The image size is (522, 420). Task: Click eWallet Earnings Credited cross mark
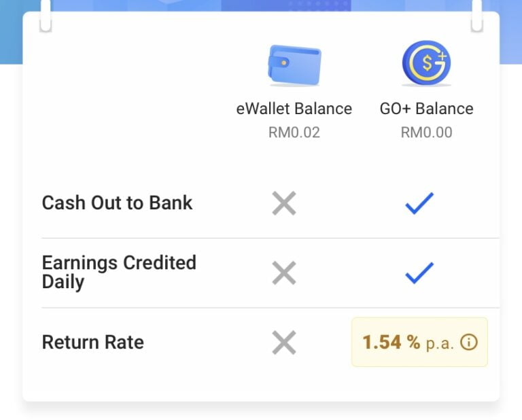284,273
